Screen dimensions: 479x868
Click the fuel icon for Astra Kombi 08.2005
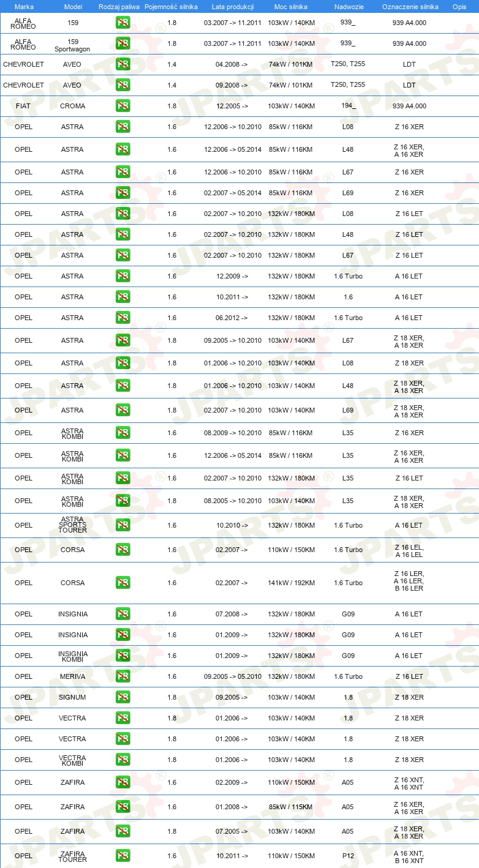coord(123,501)
